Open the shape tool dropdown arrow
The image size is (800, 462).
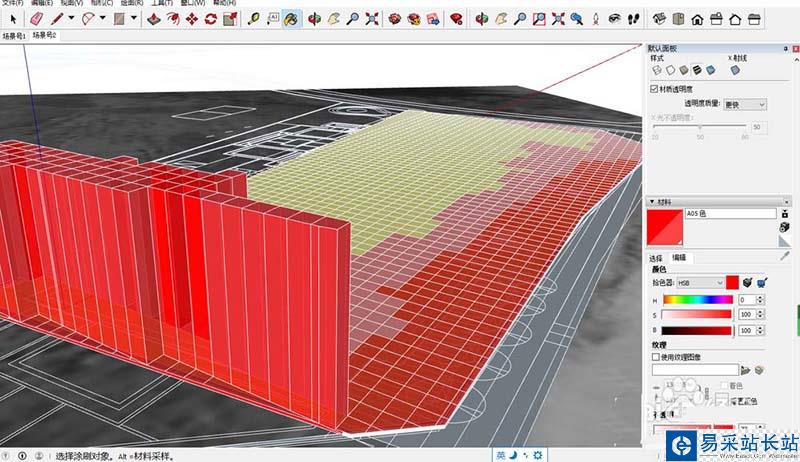coord(134,18)
